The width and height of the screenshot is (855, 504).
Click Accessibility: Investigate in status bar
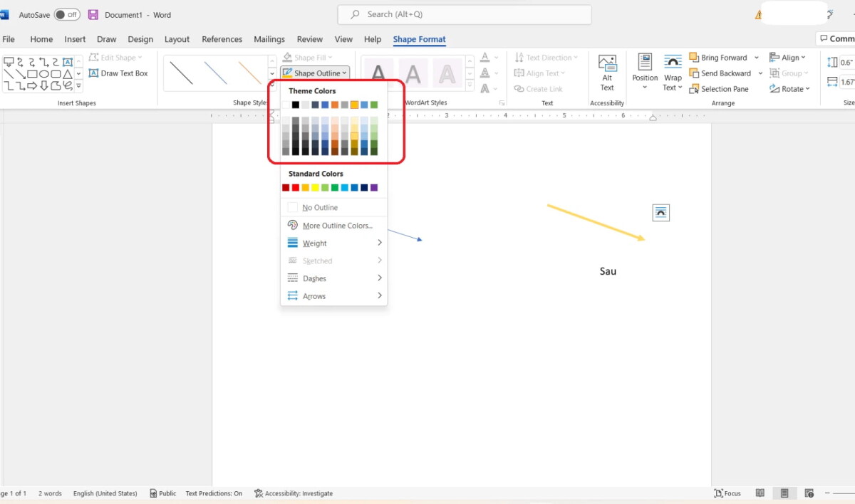[294, 493]
